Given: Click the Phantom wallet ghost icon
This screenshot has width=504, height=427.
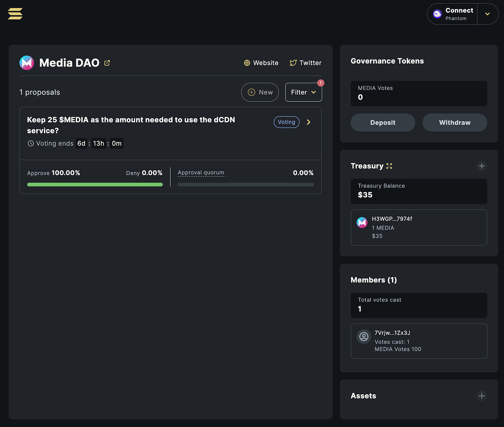Looking at the screenshot, I should point(437,14).
